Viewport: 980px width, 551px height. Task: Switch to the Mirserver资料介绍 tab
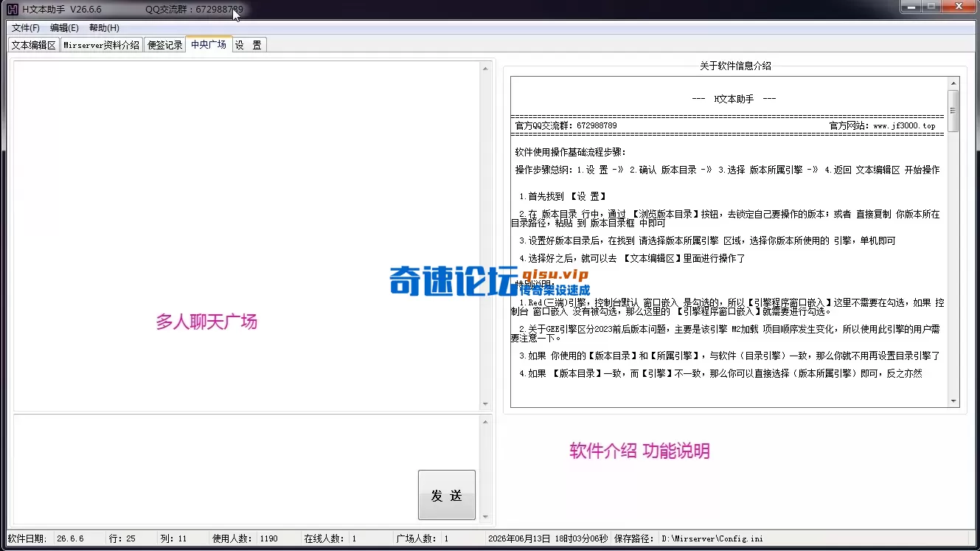pyautogui.click(x=101, y=45)
